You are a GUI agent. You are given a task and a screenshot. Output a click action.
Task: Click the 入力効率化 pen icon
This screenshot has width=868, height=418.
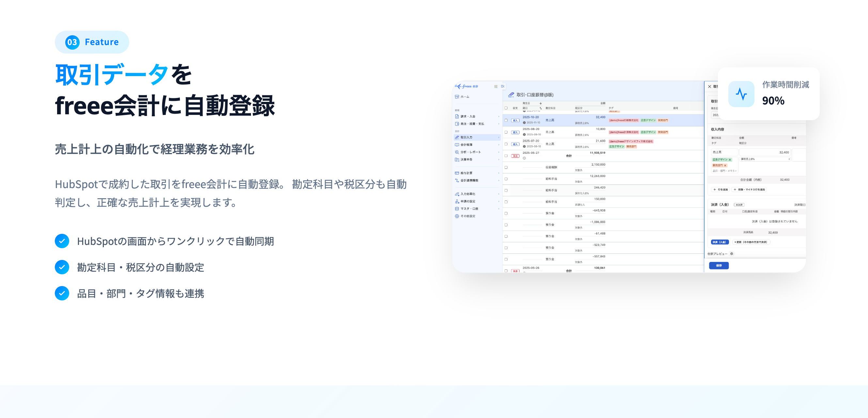pyautogui.click(x=457, y=194)
